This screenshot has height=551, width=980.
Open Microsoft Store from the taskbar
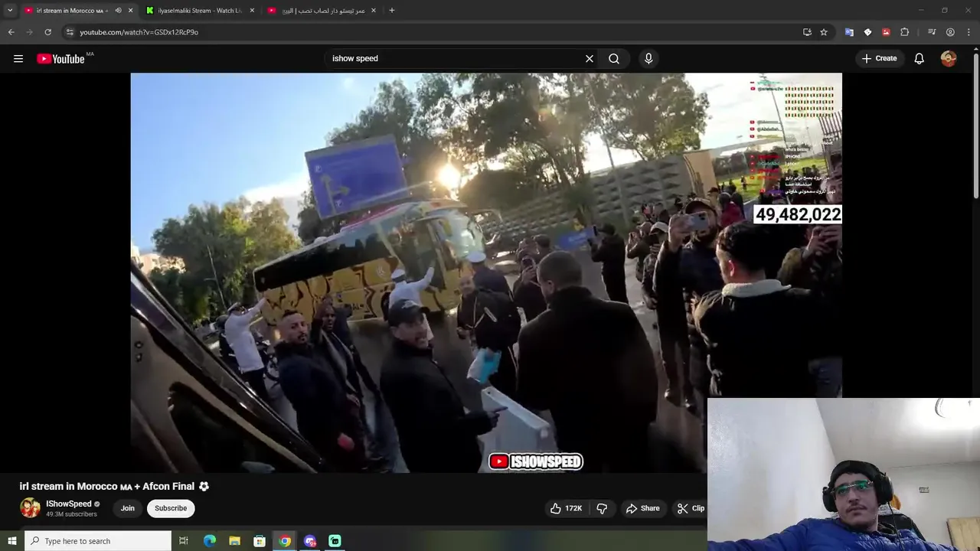point(260,541)
